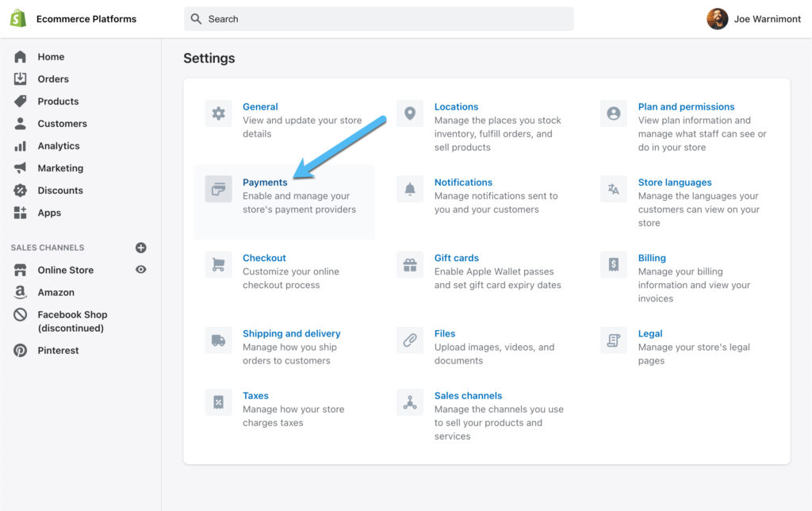Viewport: 812px width, 511px height.
Task: Select Discounts in the left navigation
Action: pyautogui.click(x=60, y=190)
